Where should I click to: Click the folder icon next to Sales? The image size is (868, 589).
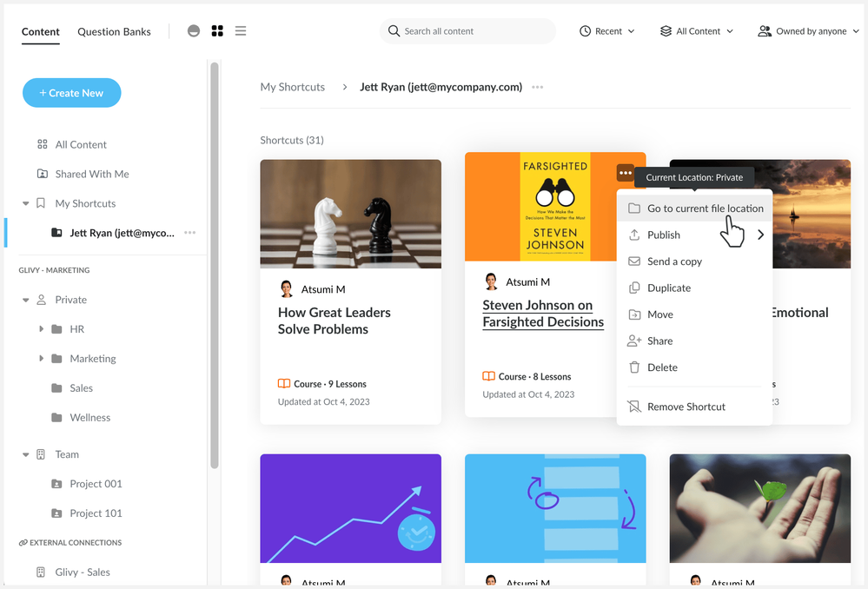pos(56,388)
